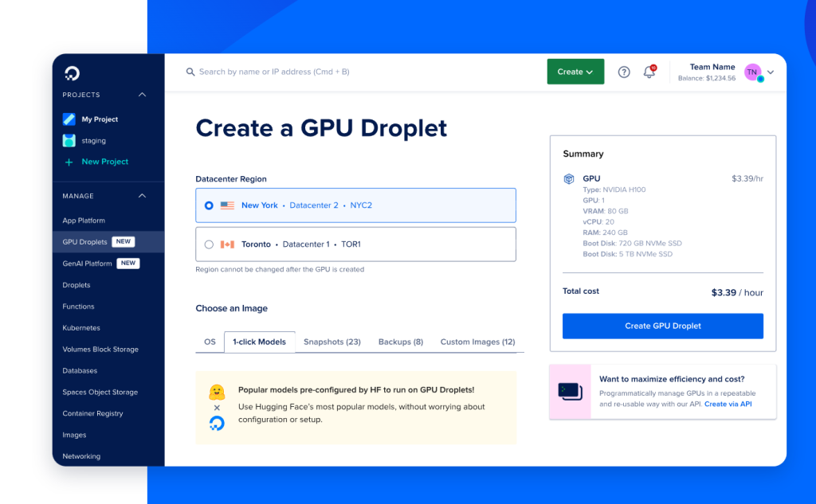Click the Create a GPU Droplet heading
The image size is (816, 504).
coord(321,128)
